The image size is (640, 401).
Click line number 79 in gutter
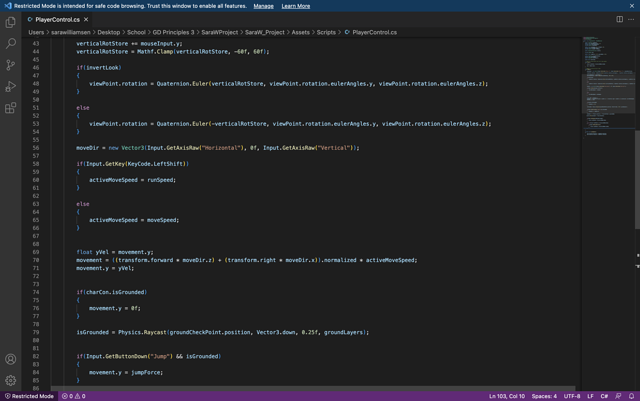[x=36, y=332]
